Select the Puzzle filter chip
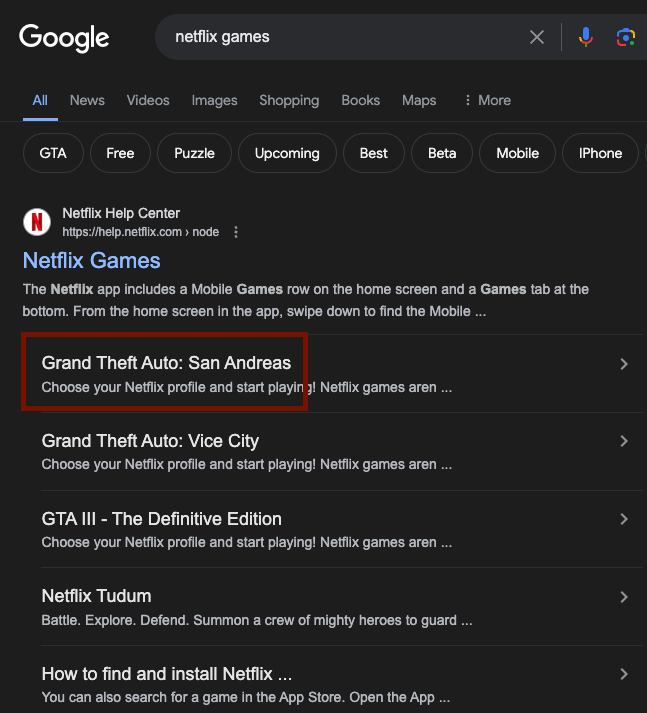The height and width of the screenshot is (713, 647). click(x=194, y=153)
